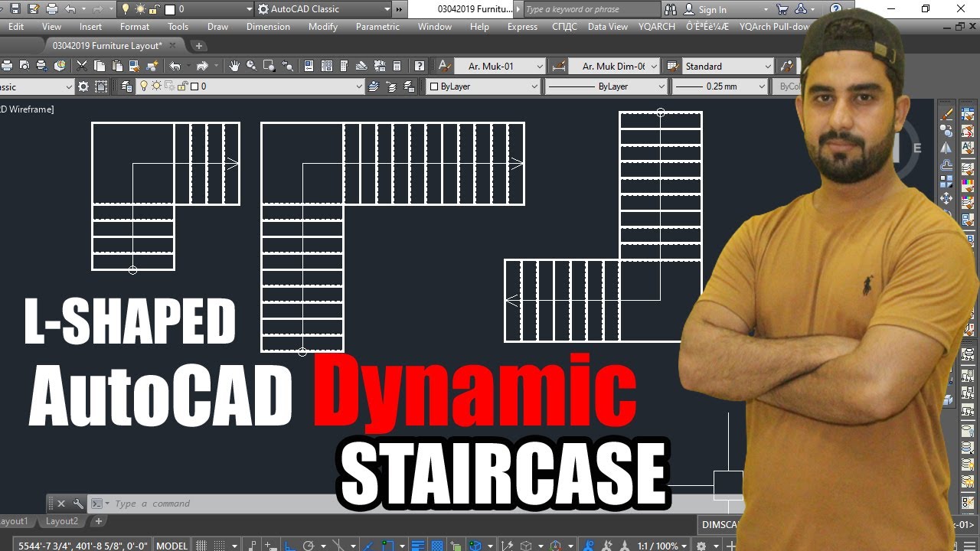Toggle lineweight display in status bar
This screenshot has width=980, height=551.
[418, 546]
